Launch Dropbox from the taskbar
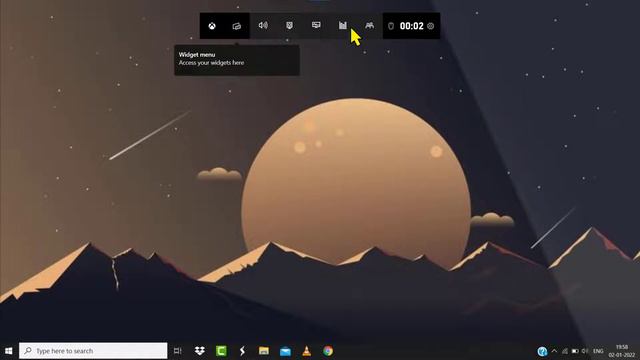Viewport: 640px width, 360px height. [x=200, y=351]
